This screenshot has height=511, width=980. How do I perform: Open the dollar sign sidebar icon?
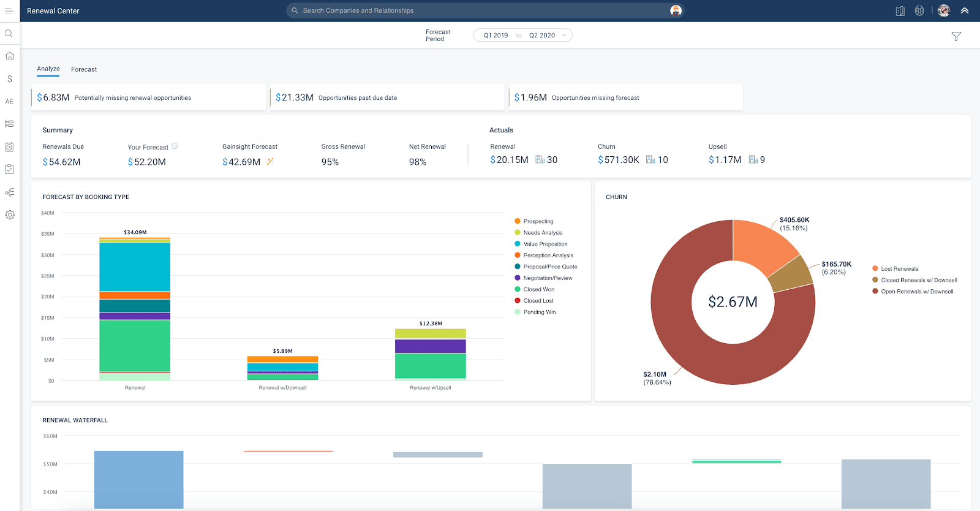[x=10, y=79]
